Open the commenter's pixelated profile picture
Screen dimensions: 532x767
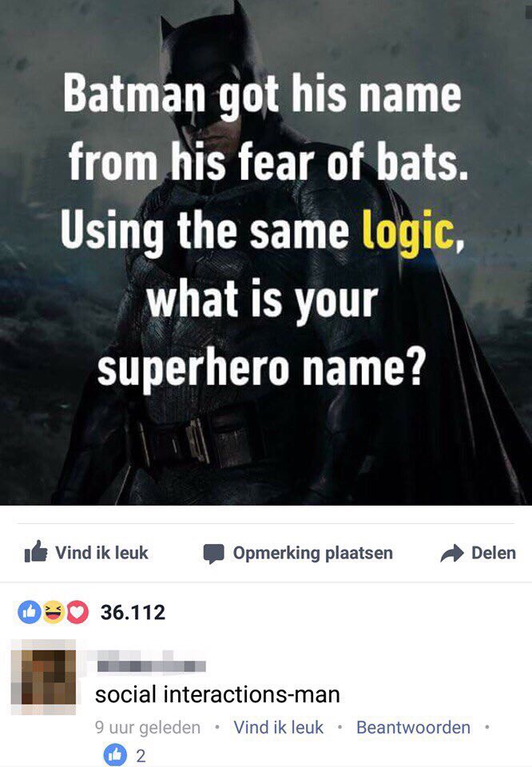[43, 677]
